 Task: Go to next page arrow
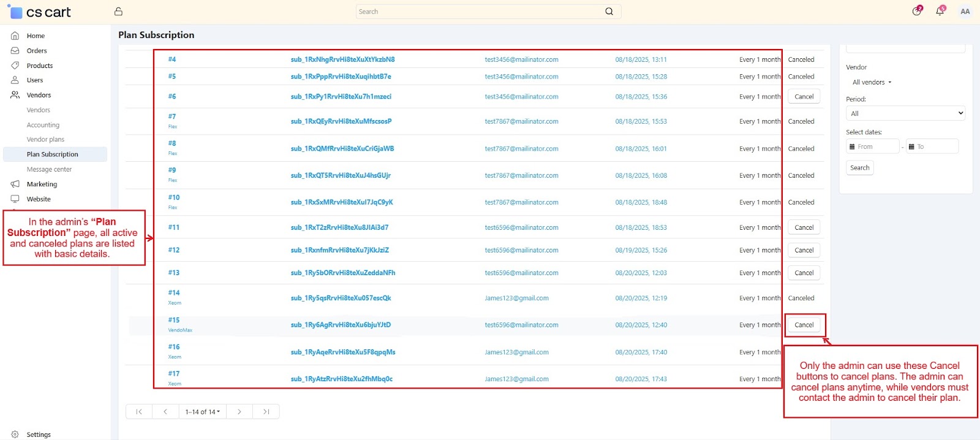point(239,412)
